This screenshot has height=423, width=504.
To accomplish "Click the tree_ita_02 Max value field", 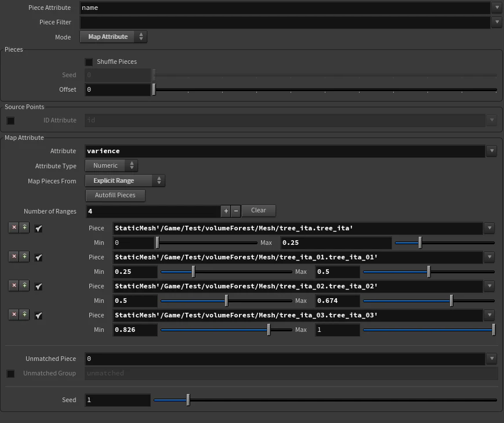I will click(337, 301).
